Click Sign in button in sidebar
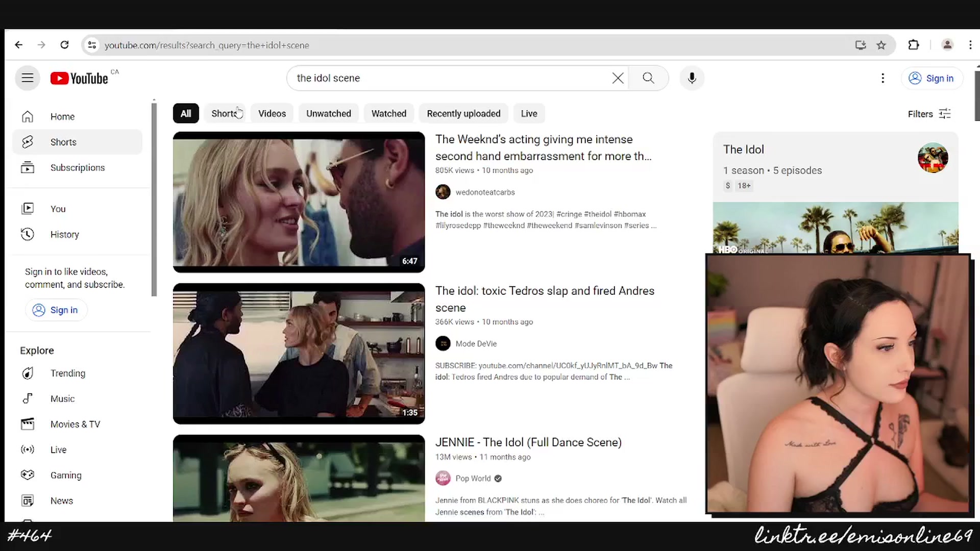Screen dimensions: 980x551 56,310
